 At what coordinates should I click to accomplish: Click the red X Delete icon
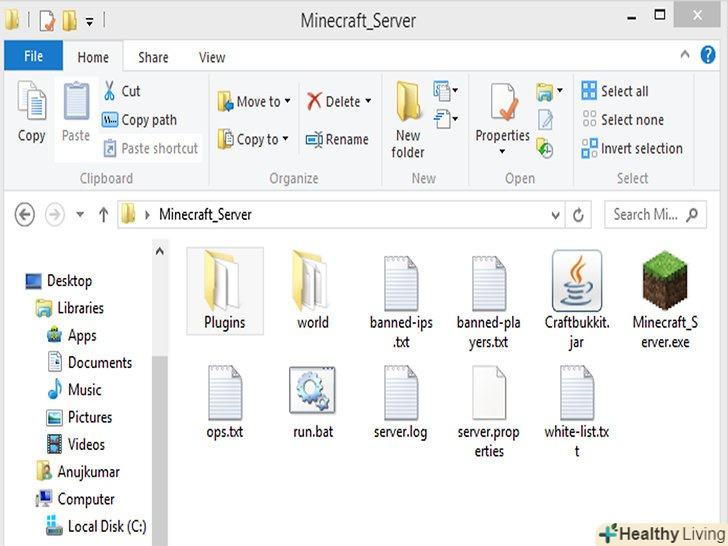click(314, 101)
